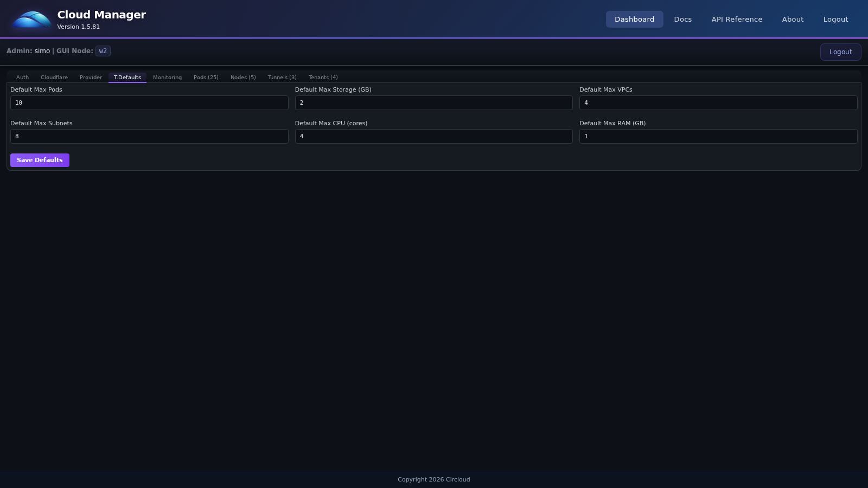This screenshot has width=868, height=488.
Task: Switch to the Auth tab
Action: (x=22, y=77)
